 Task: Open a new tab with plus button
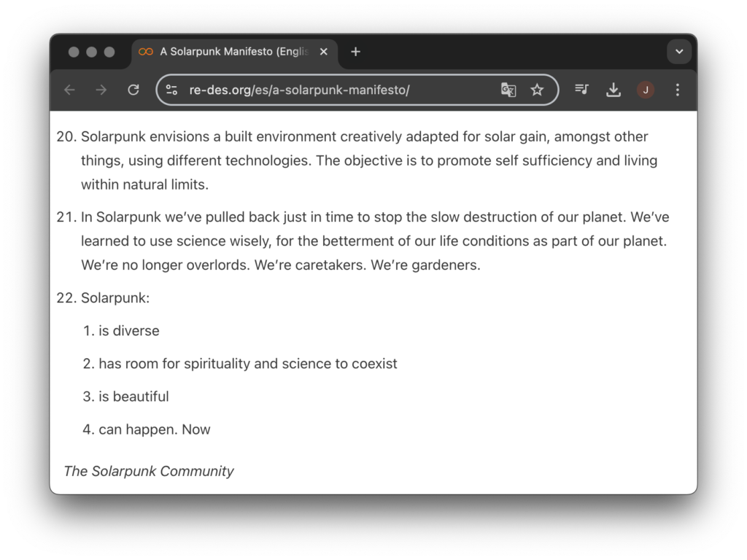tap(355, 52)
